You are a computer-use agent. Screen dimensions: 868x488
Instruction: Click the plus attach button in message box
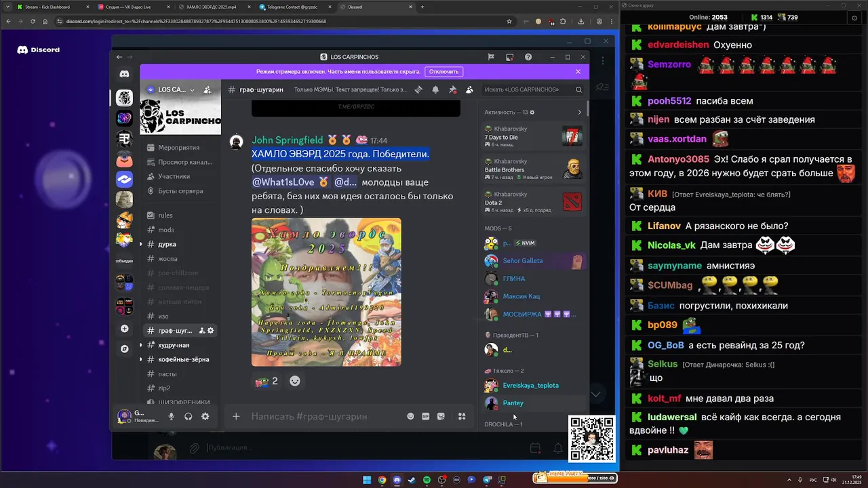click(x=236, y=416)
